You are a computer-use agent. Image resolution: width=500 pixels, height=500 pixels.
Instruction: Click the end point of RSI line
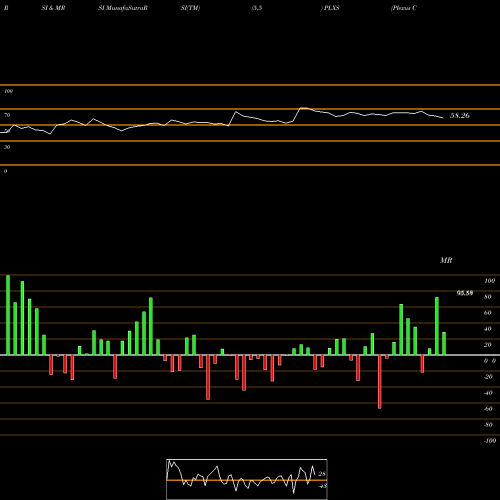[443, 118]
